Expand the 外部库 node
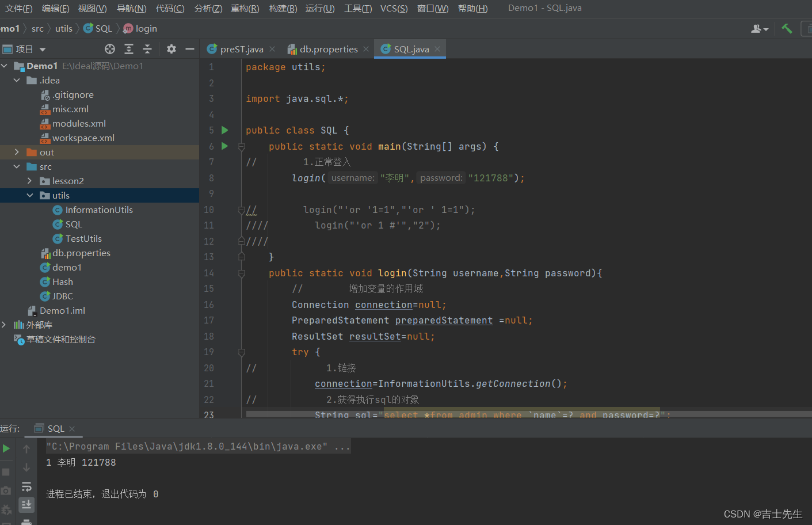Screen dimensions: 812x525 tap(5, 325)
